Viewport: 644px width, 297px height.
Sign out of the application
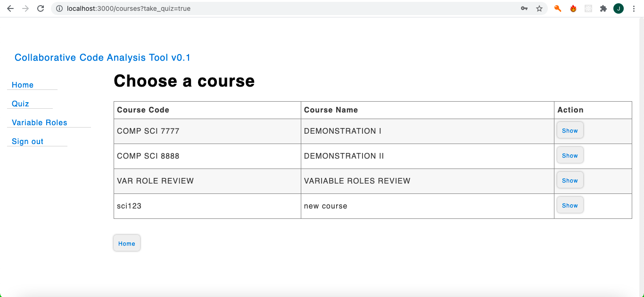pos(27,141)
